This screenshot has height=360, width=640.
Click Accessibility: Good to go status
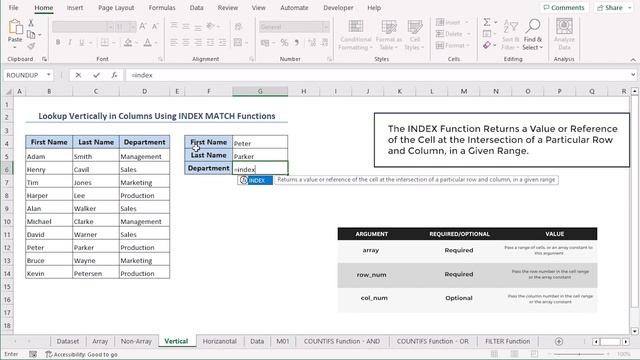point(81,354)
